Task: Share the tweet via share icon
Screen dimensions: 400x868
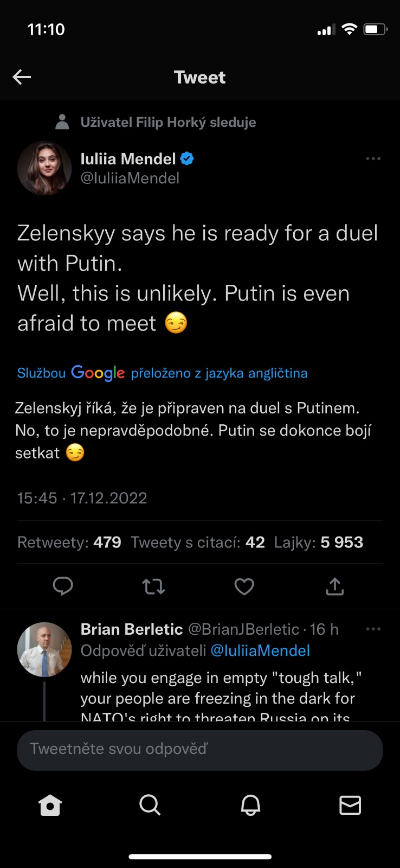Action: (335, 586)
